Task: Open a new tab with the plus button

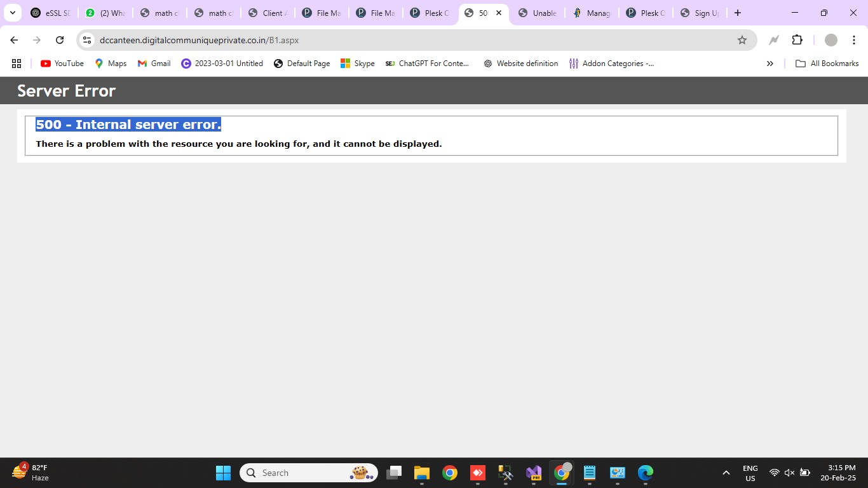Action: tap(737, 13)
